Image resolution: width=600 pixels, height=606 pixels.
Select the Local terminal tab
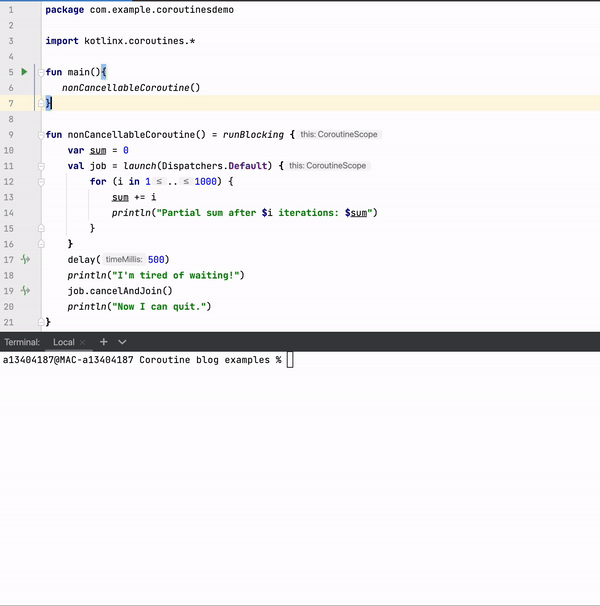63,342
